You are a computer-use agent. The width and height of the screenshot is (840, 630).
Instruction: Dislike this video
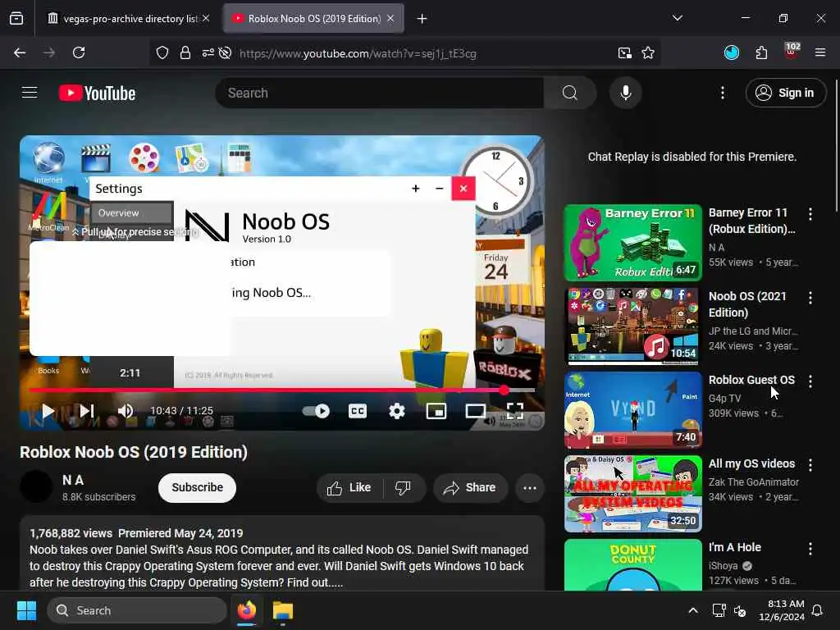(403, 487)
